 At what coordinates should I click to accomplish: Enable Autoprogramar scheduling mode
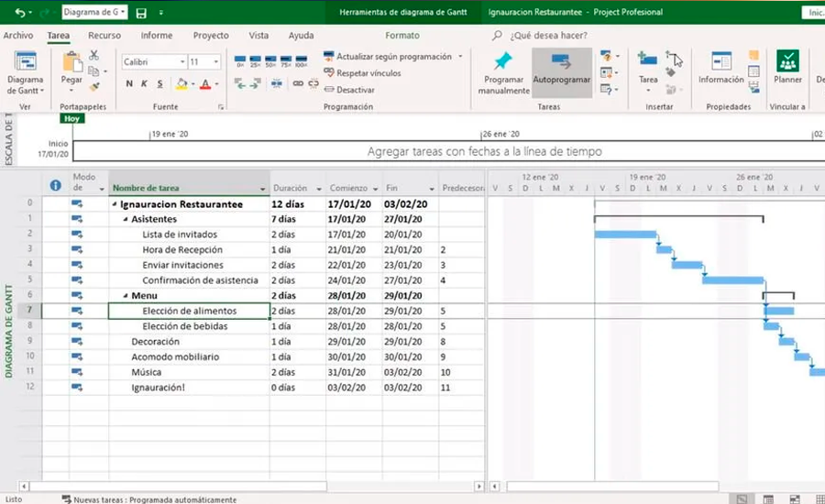coord(562,73)
